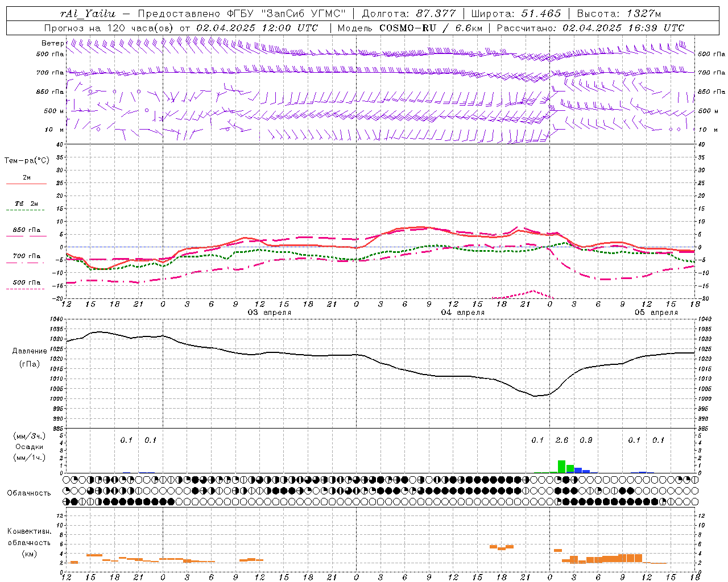Click the tallest green precipitation bar
The height and width of the screenshot is (582, 728).
coord(562,467)
